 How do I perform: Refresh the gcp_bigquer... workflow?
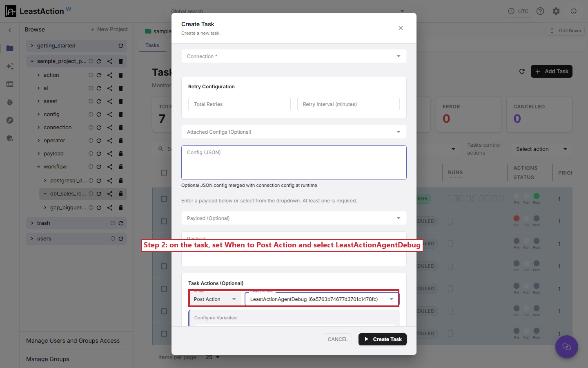(x=99, y=208)
